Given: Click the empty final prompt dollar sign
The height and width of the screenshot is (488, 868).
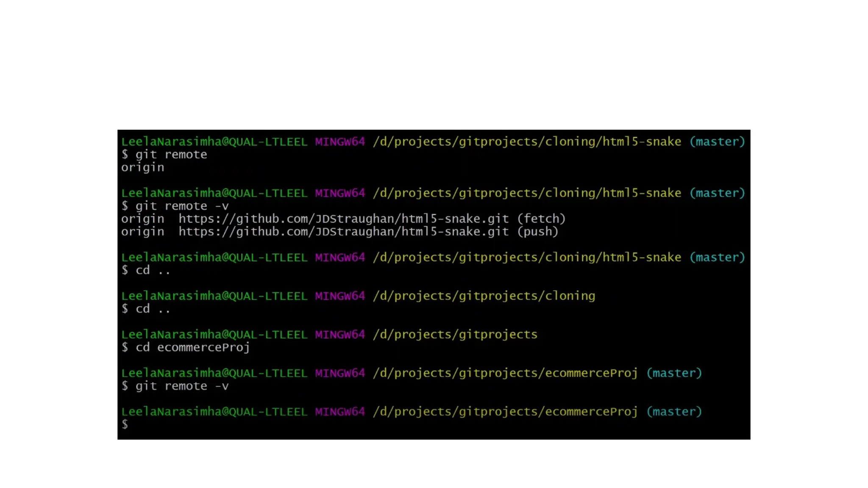Looking at the screenshot, I should click(125, 424).
